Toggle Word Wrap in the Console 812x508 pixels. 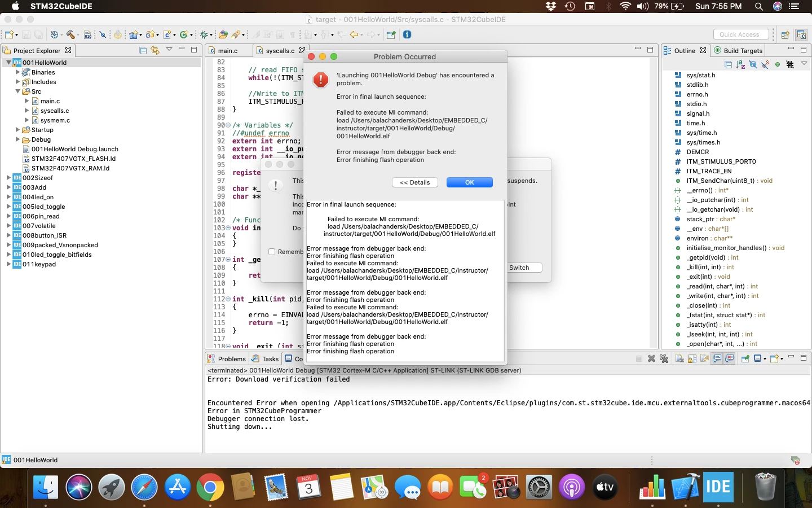click(x=704, y=358)
